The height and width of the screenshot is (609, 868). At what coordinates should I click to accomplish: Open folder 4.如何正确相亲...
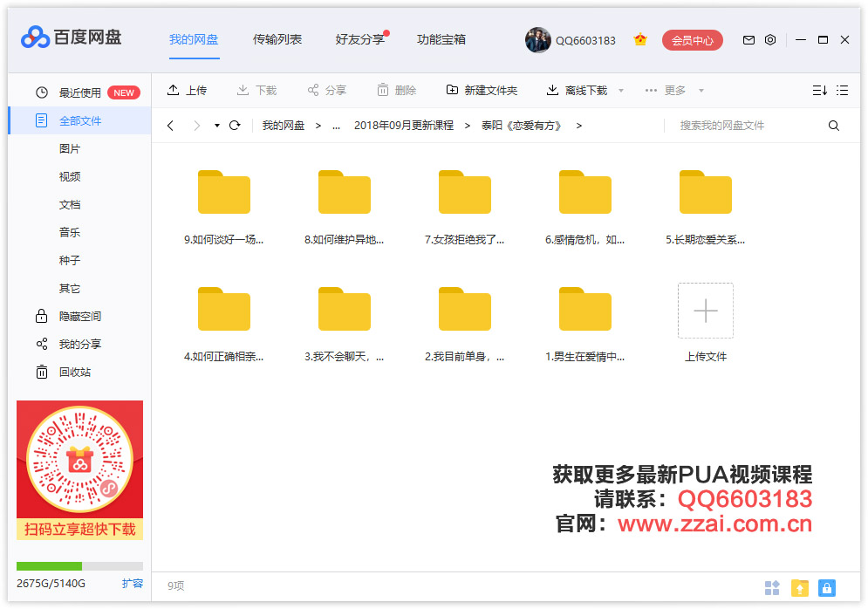click(224, 325)
